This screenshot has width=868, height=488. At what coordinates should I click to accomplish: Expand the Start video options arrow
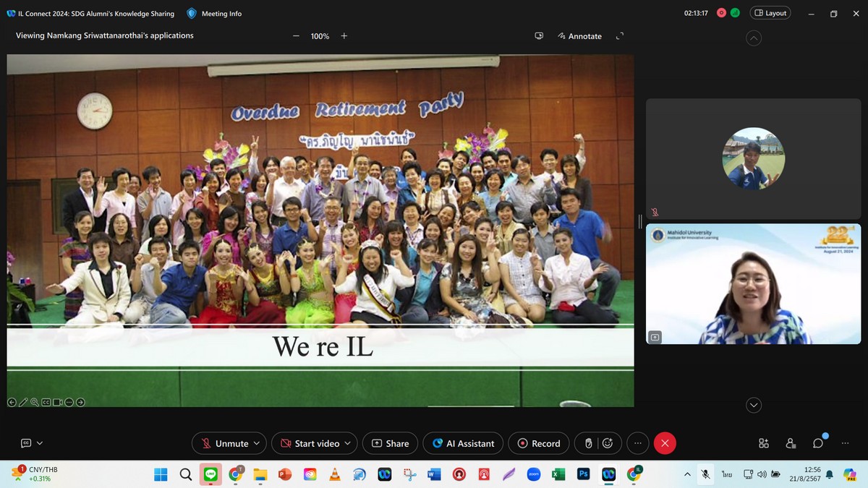(348, 443)
